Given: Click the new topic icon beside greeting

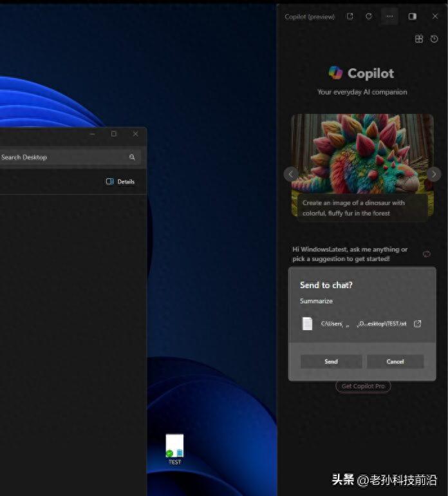Looking at the screenshot, I should pos(427,254).
